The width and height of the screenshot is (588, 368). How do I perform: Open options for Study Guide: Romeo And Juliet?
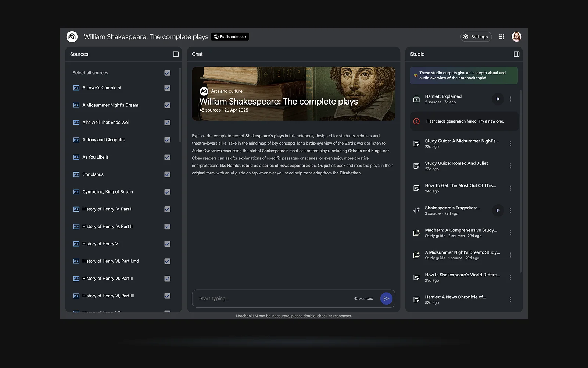(x=510, y=166)
